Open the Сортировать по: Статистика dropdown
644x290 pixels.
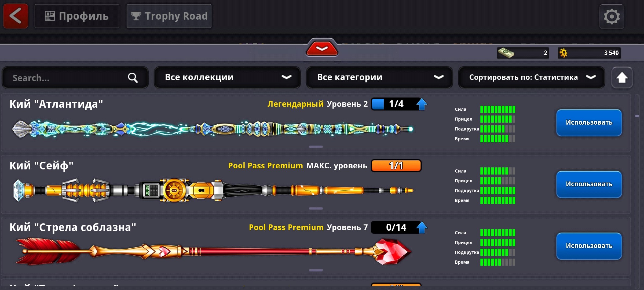click(532, 78)
